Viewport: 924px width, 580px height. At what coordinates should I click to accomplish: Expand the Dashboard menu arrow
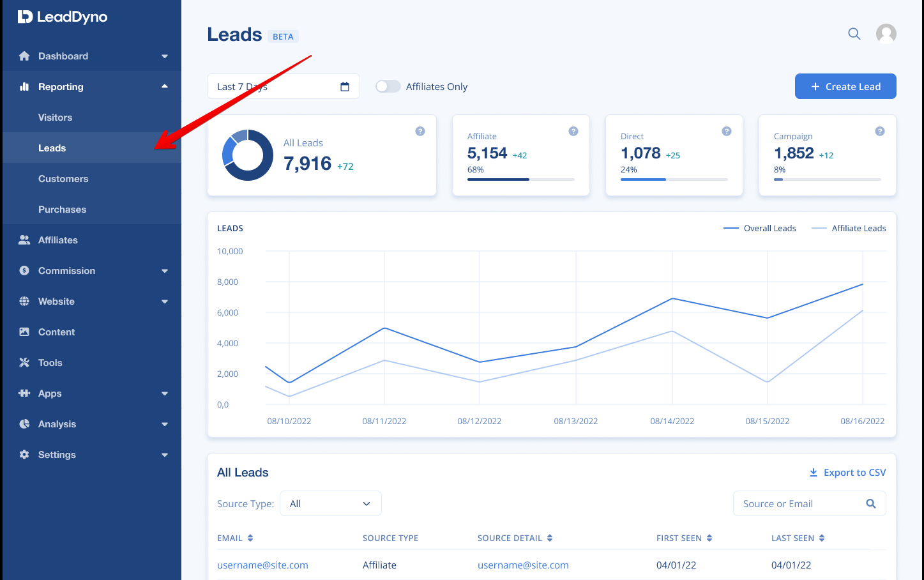click(x=165, y=56)
